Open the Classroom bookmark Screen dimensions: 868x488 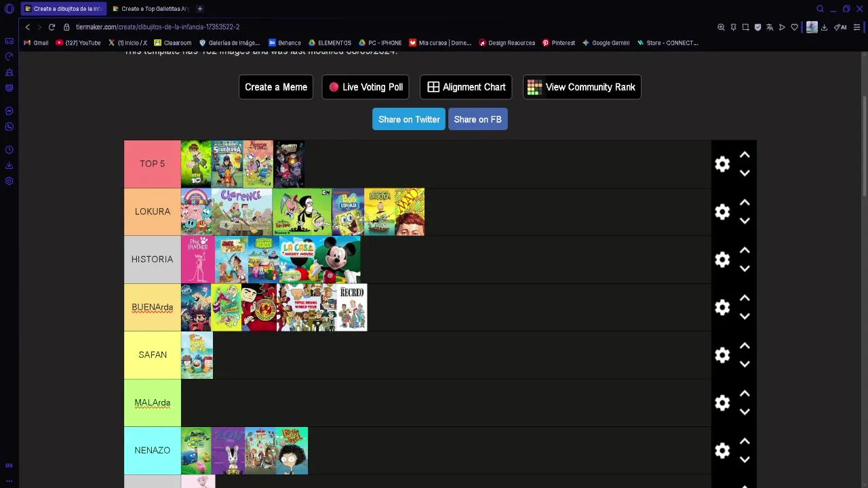click(173, 43)
